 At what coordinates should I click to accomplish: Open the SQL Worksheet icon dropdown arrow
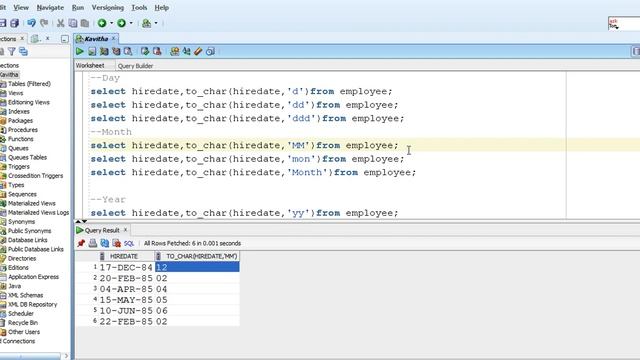pyautogui.click(x=156, y=23)
